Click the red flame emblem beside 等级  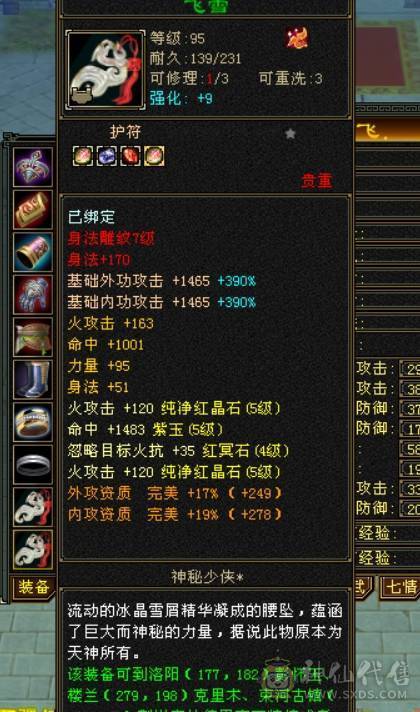(x=297, y=38)
